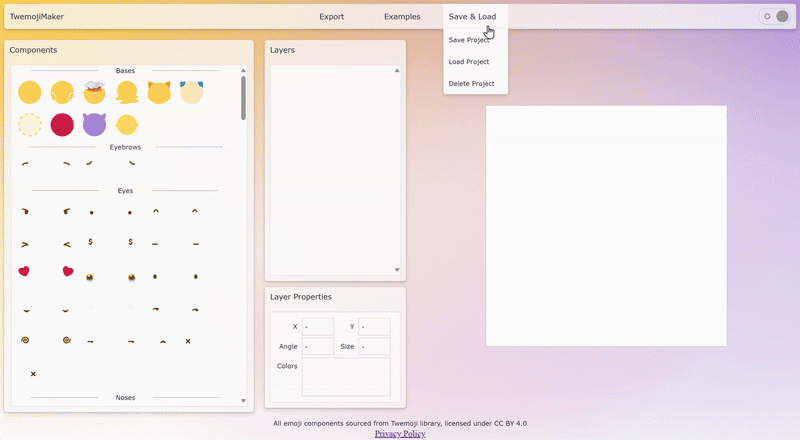The width and height of the screenshot is (800, 440).
Task: Select Delete Project menu entry
Action: tap(471, 84)
